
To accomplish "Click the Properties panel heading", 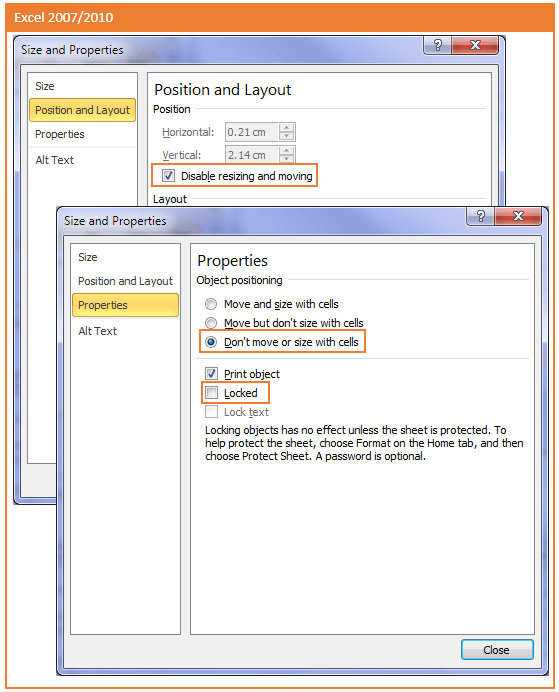I will click(x=232, y=261).
